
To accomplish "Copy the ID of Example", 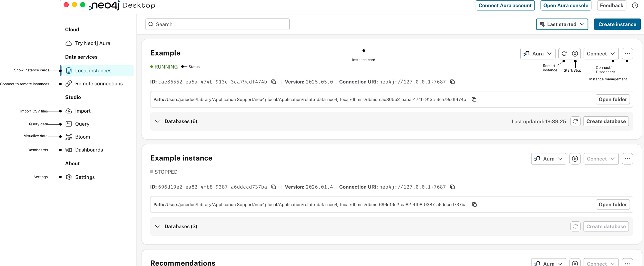I will (274, 82).
